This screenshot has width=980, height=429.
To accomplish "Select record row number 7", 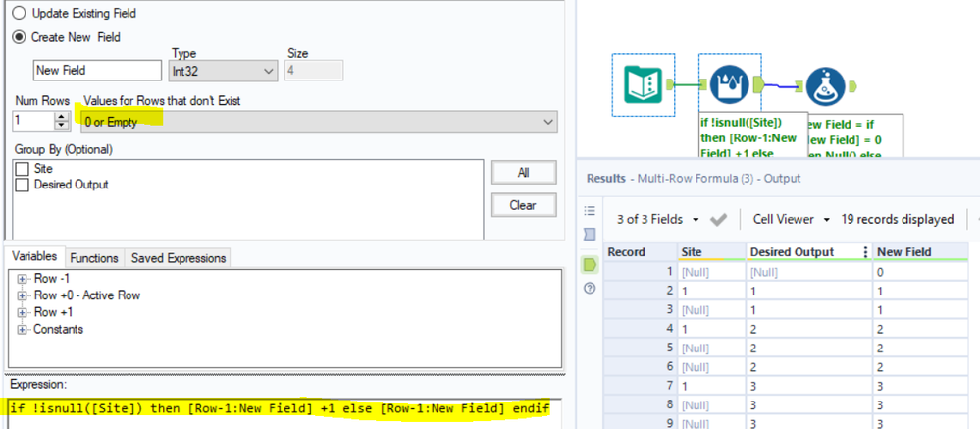I will coord(640,385).
